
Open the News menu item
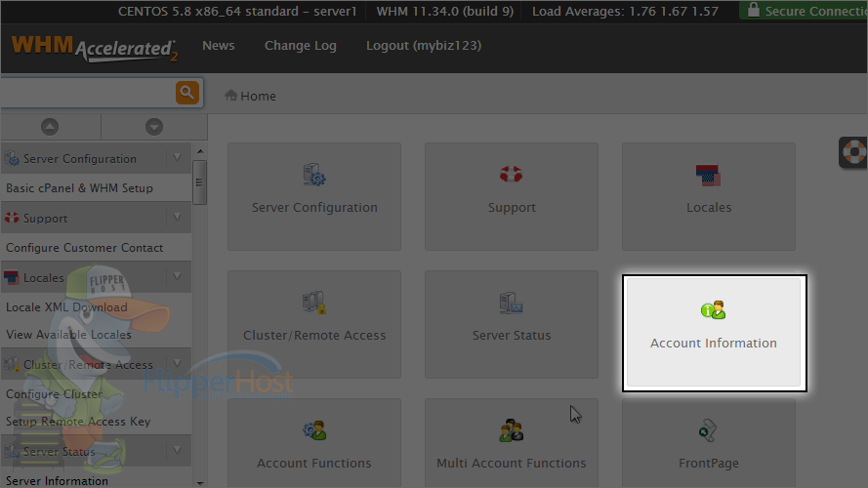pyautogui.click(x=218, y=45)
